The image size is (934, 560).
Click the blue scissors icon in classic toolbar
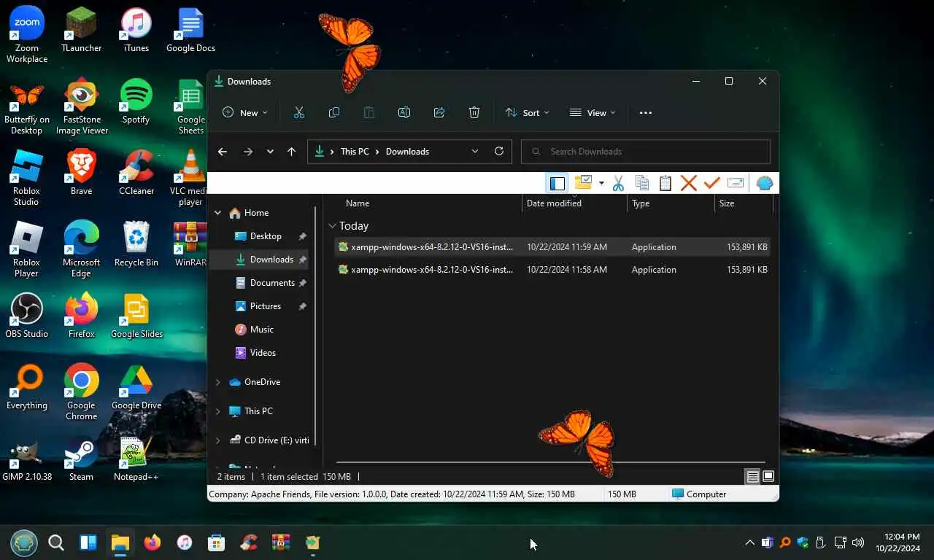tap(618, 183)
